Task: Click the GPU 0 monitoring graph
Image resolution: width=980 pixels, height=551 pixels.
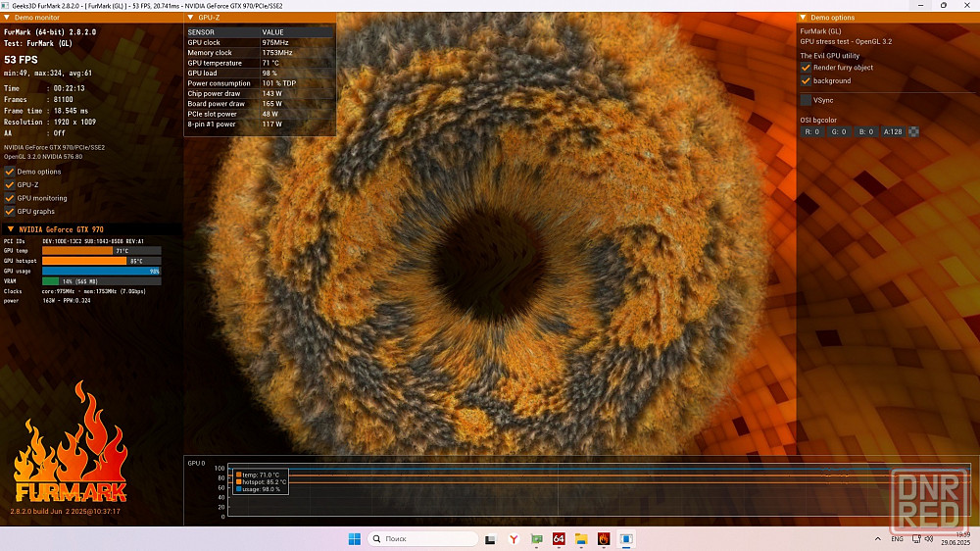Action: 599,491
